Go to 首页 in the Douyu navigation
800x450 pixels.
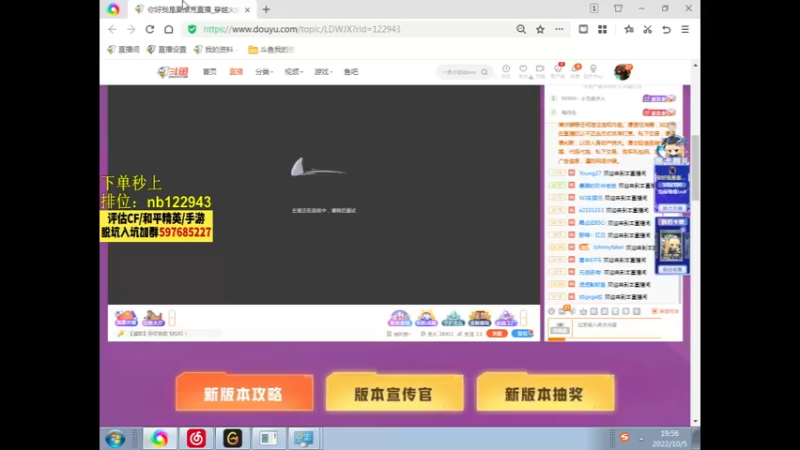pos(210,72)
